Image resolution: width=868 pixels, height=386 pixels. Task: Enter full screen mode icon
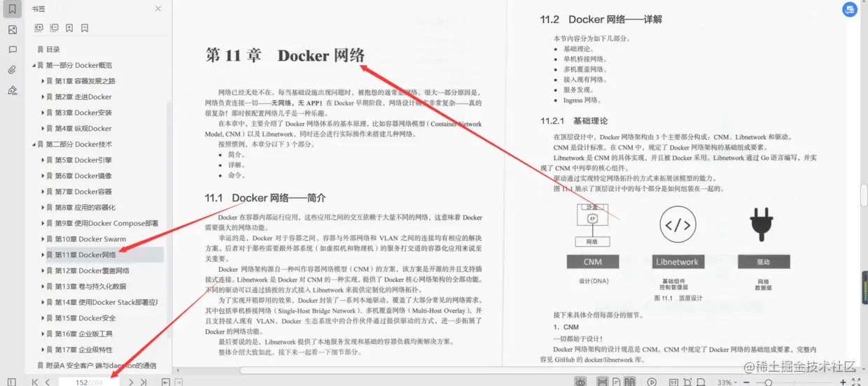tap(856, 382)
